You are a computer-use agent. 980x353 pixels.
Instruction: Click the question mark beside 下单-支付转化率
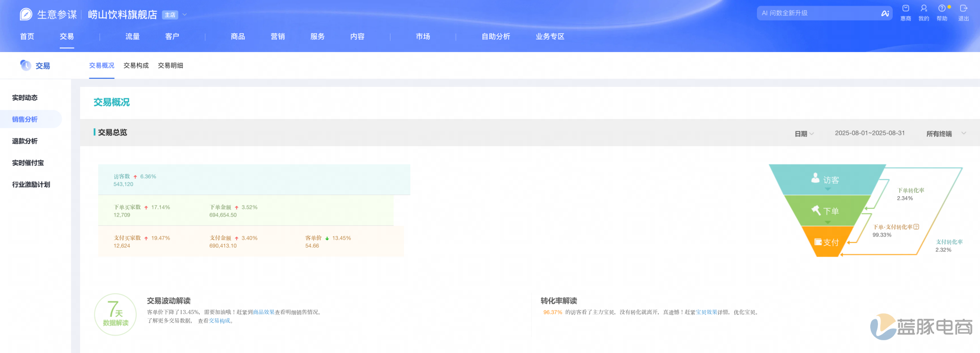coord(916,227)
